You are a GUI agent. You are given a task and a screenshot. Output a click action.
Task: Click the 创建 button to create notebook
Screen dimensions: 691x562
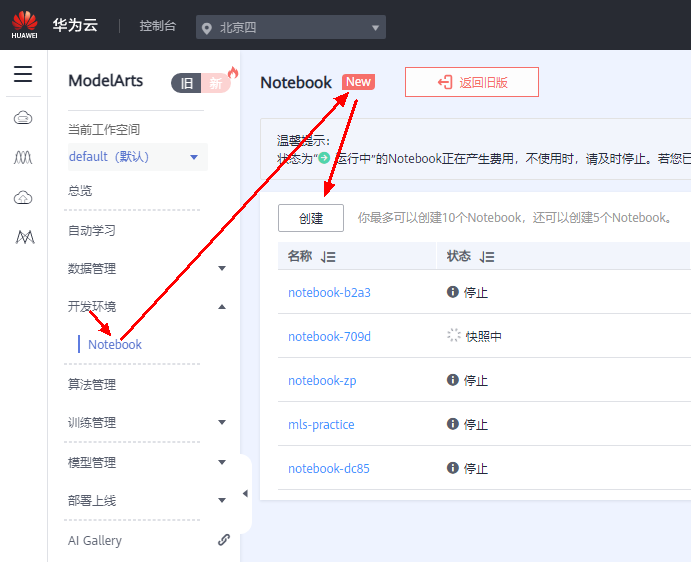(311, 218)
